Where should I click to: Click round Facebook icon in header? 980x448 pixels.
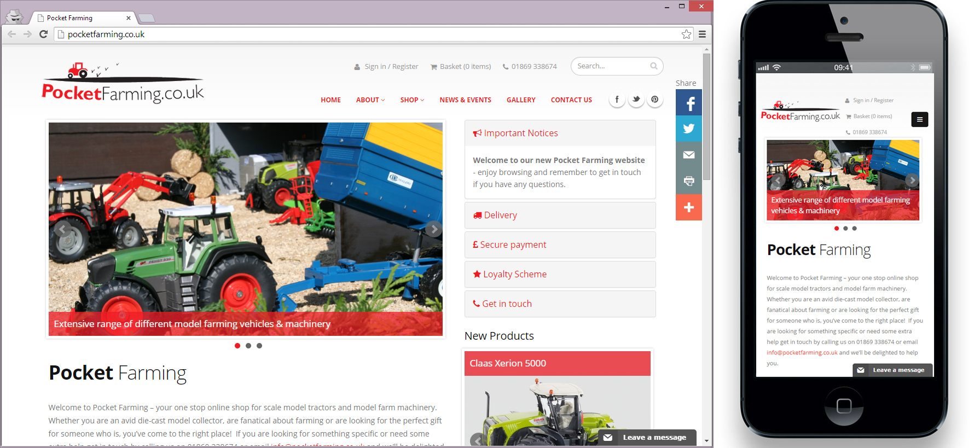pyautogui.click(x=617, y=100)
